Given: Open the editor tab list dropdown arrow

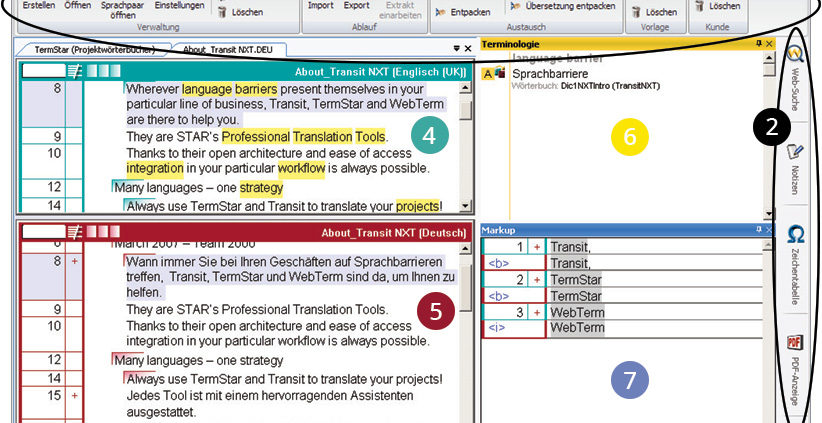Looking at the screenshot, I should [x=457, y=48].
